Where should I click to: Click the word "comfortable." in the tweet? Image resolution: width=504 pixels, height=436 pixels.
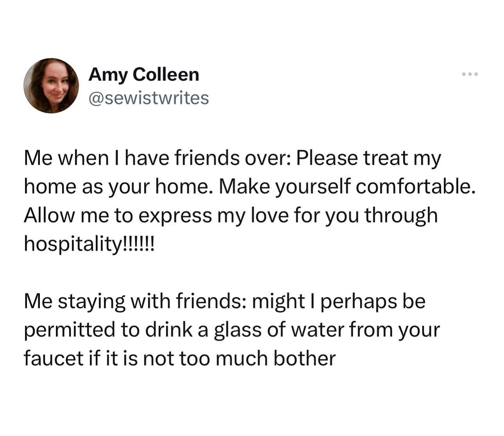[x=415, y=187]
